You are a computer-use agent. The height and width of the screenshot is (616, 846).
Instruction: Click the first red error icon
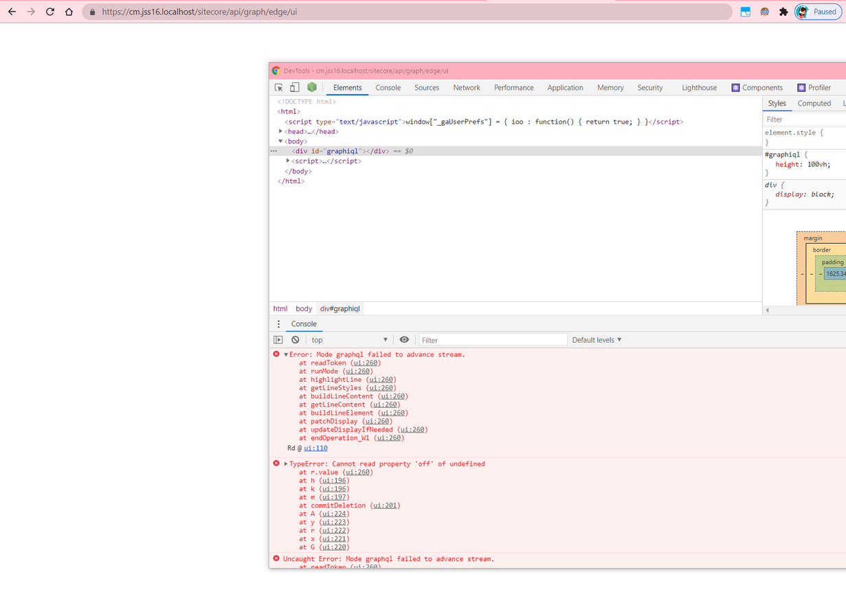[x=276, y=354]
